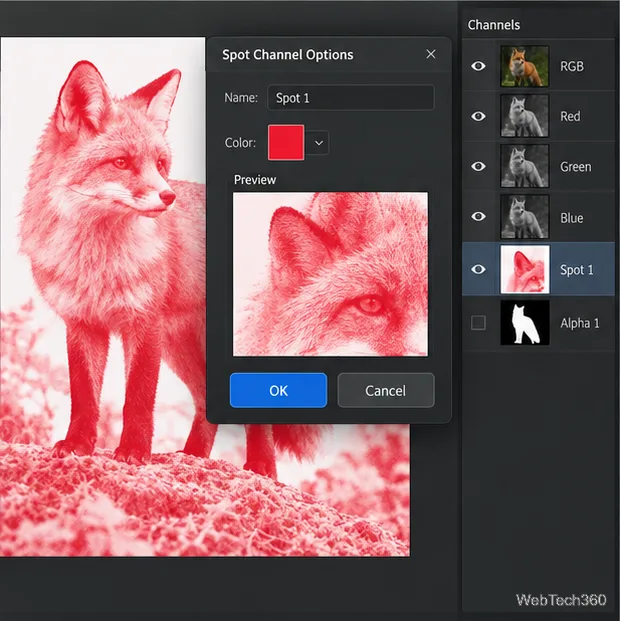Image resolution: width=620 pixels, height=621 pixels.
Task: Expand the Color dropdown arrow
Action: tap(319, 143)
